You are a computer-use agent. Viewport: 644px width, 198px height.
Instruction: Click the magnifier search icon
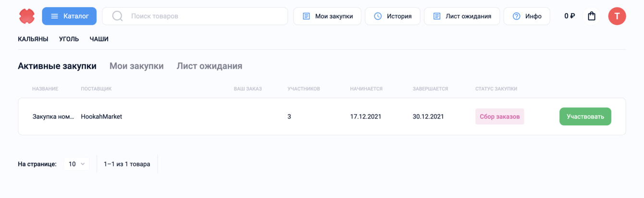[x=117, y=16]
